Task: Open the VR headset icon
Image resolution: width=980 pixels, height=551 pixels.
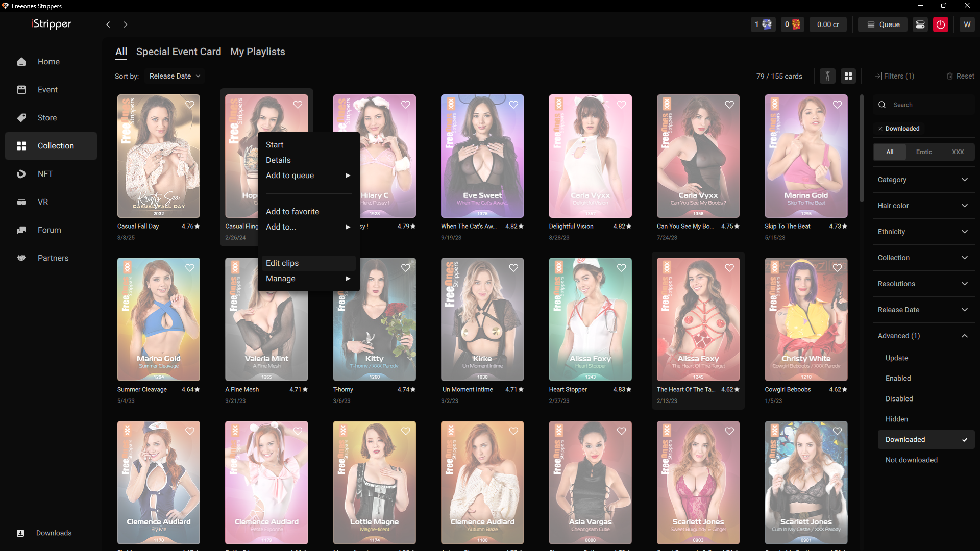Action: [21, 202]
